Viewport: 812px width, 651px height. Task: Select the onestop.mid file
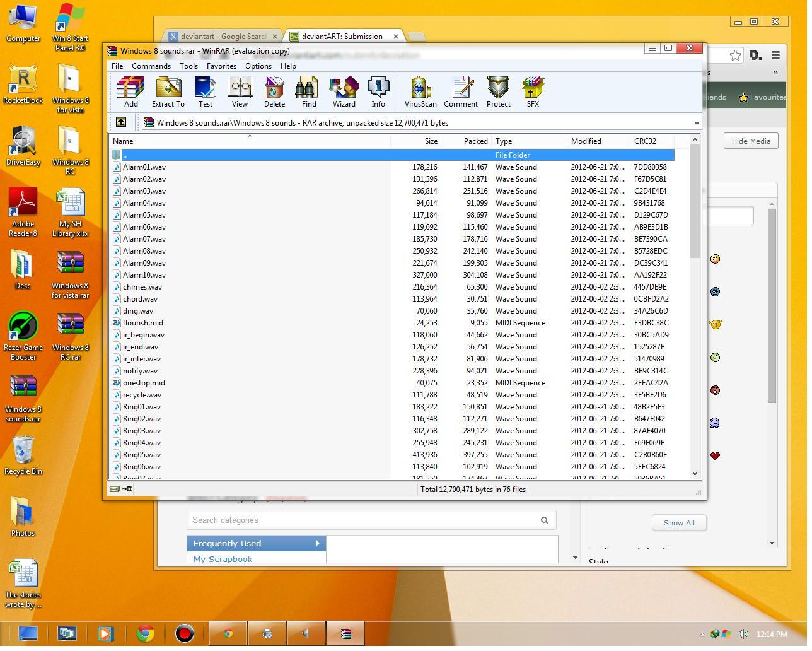(x=392, y=383)
